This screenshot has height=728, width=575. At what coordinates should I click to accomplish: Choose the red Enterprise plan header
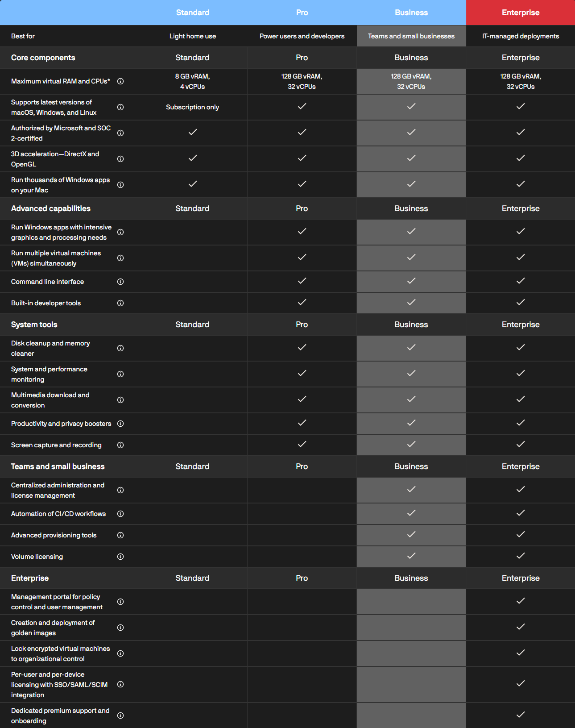(x=521, y=12)
